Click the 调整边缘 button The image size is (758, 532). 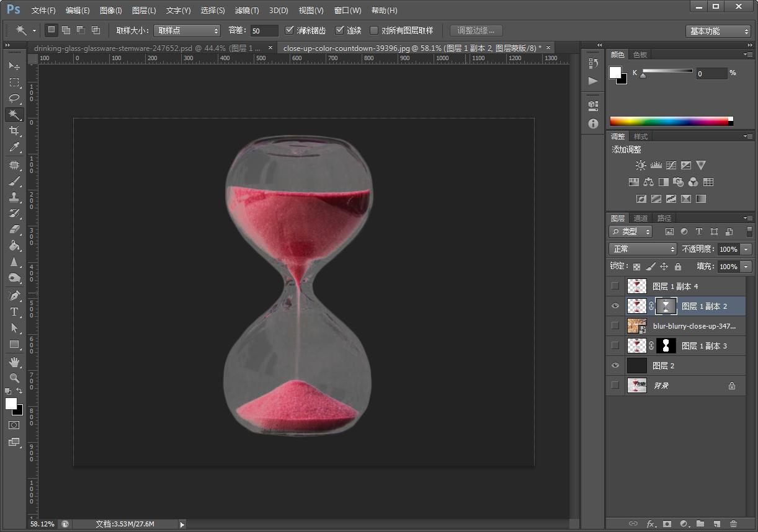[476, 30]
